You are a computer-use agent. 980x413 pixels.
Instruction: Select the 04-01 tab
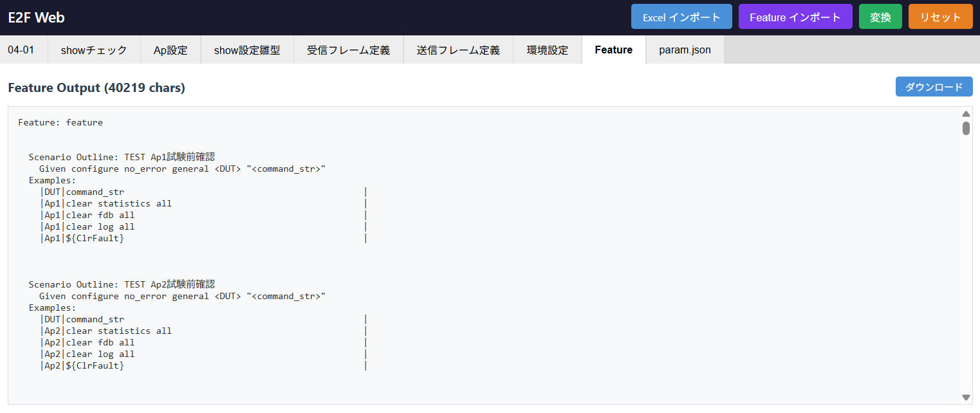pyautogui.click(x=23, y=50)
